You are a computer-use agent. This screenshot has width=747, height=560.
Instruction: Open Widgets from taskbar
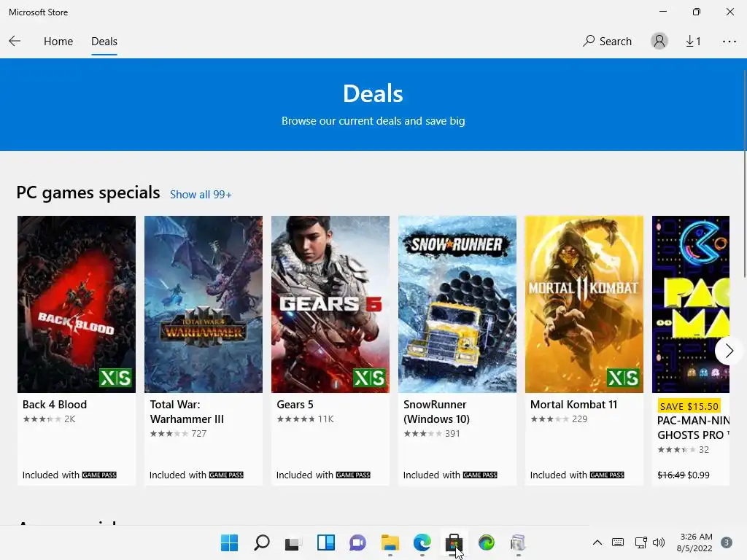click(x=326, y=542)
